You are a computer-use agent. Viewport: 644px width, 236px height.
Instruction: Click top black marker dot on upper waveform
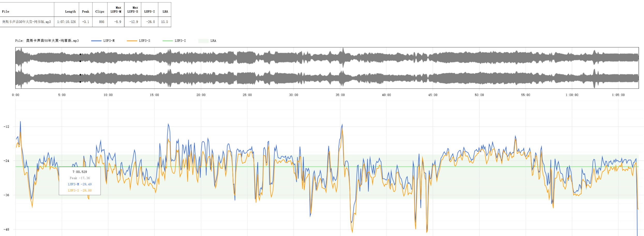tap(80, 54)
